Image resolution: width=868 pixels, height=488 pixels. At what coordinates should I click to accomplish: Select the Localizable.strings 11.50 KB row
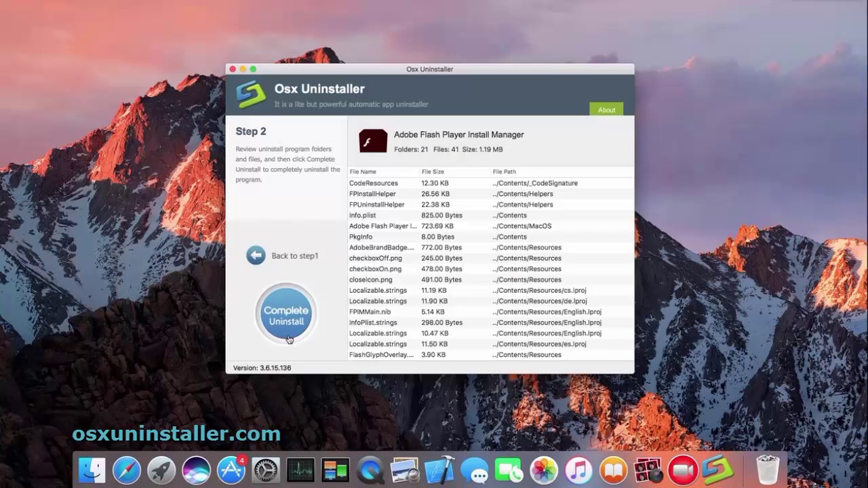coord(491,344)
